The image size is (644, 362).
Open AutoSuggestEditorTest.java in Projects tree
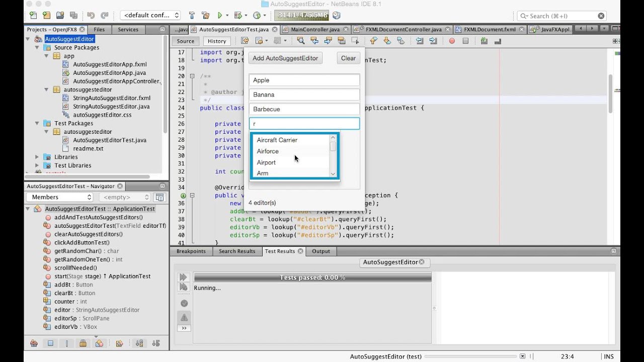[x=110, y=140]
